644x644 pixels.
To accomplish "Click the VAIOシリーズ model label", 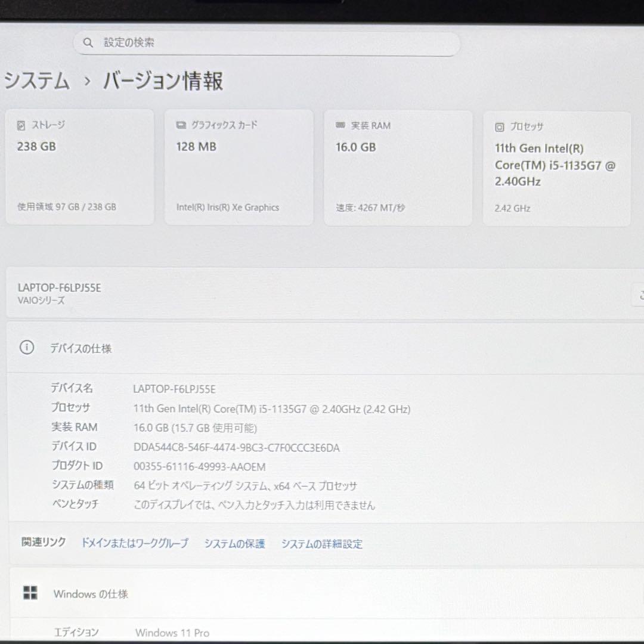I will coord(41,301).
